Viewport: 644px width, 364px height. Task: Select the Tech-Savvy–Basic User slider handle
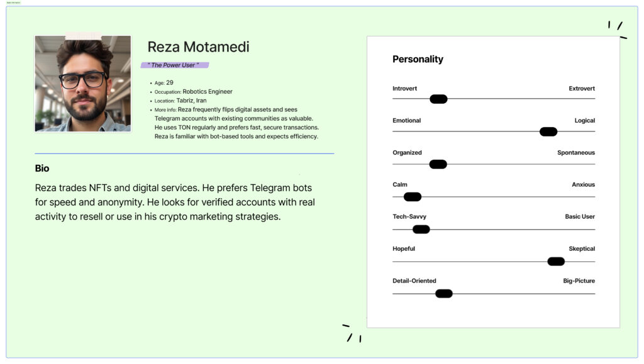pyautogui.click(x=421, y=229)
